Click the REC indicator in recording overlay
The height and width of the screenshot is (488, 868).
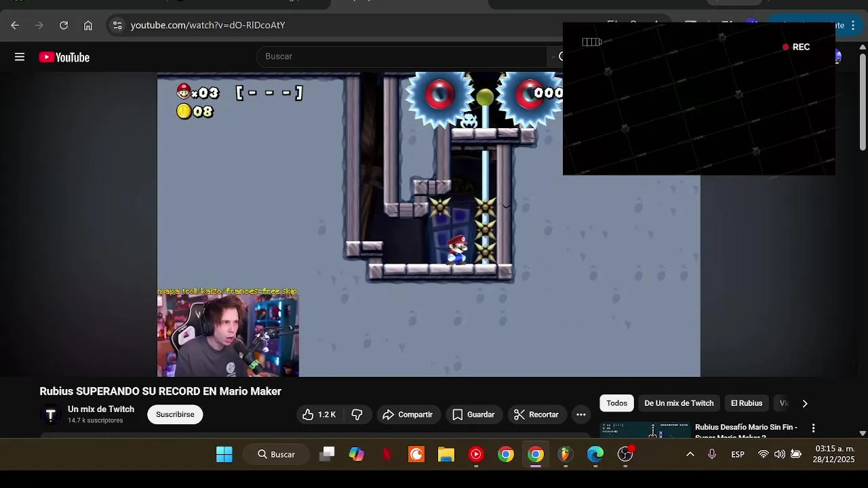point(796,47)
